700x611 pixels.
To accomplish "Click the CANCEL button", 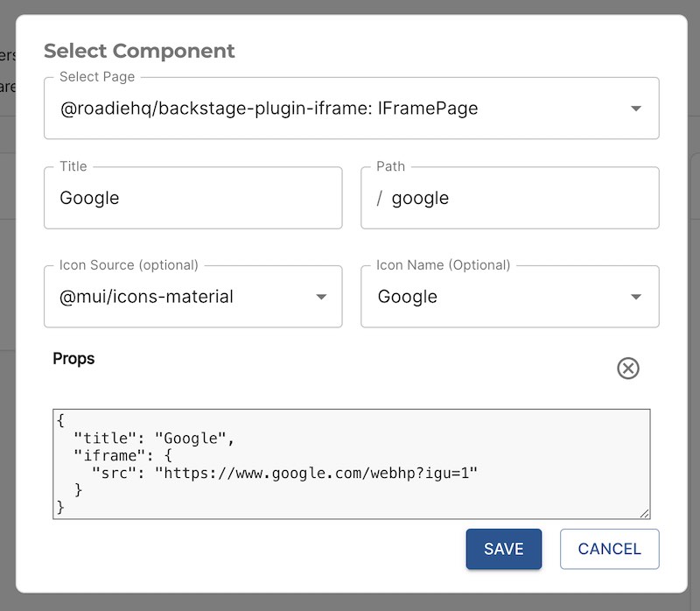I will click(609, 549).
